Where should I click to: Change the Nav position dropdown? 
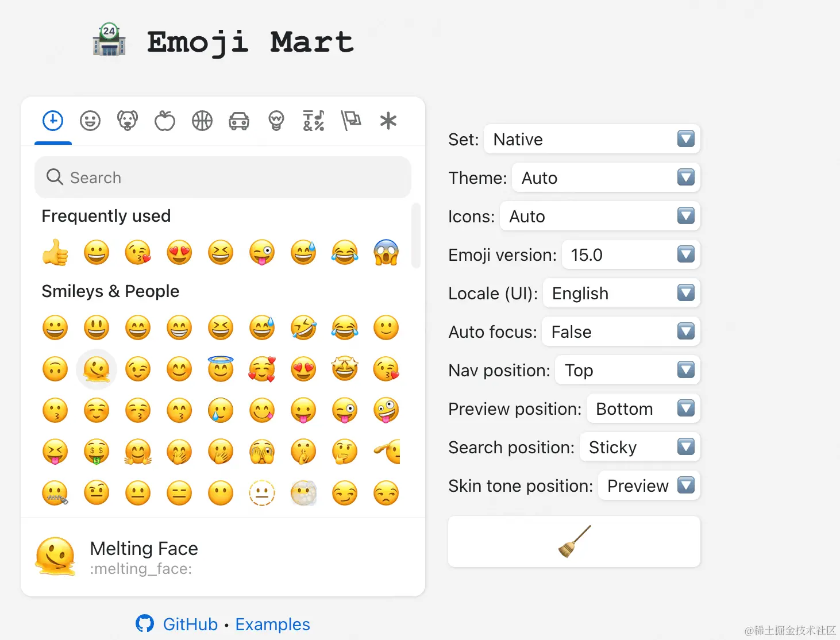pos(627,370)
